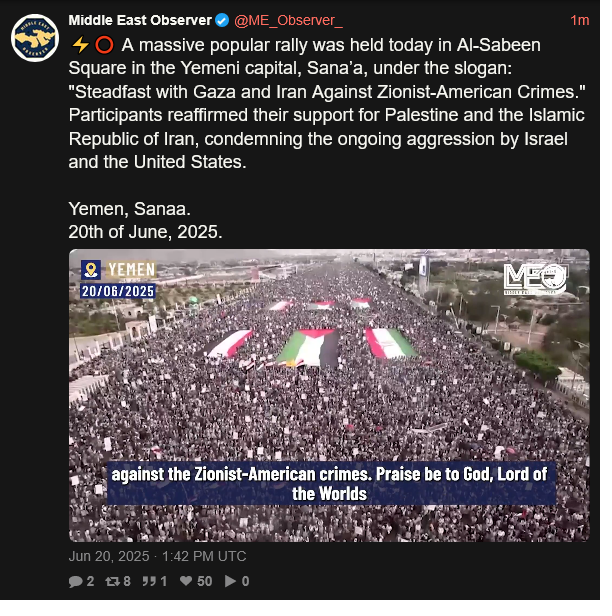The width and height of the screenshot is (612, 616).
Task: Click the retweet count 8
Action: [x=127, y=581]
